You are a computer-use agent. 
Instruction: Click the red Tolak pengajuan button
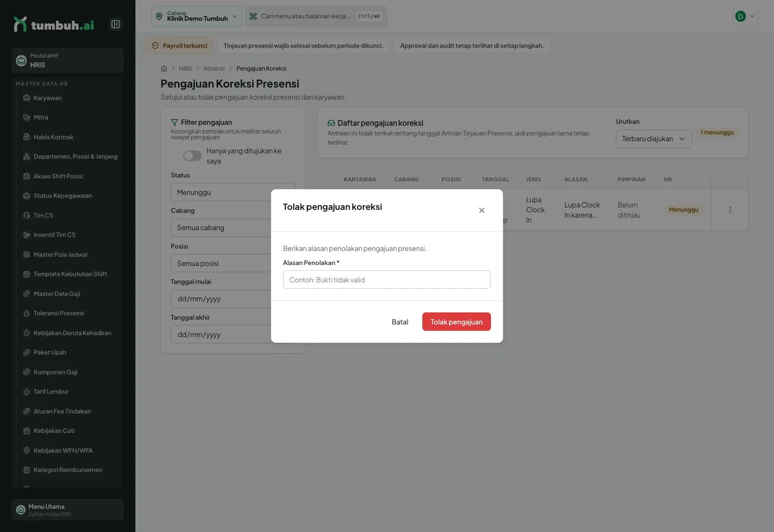(x=457, y=322)
